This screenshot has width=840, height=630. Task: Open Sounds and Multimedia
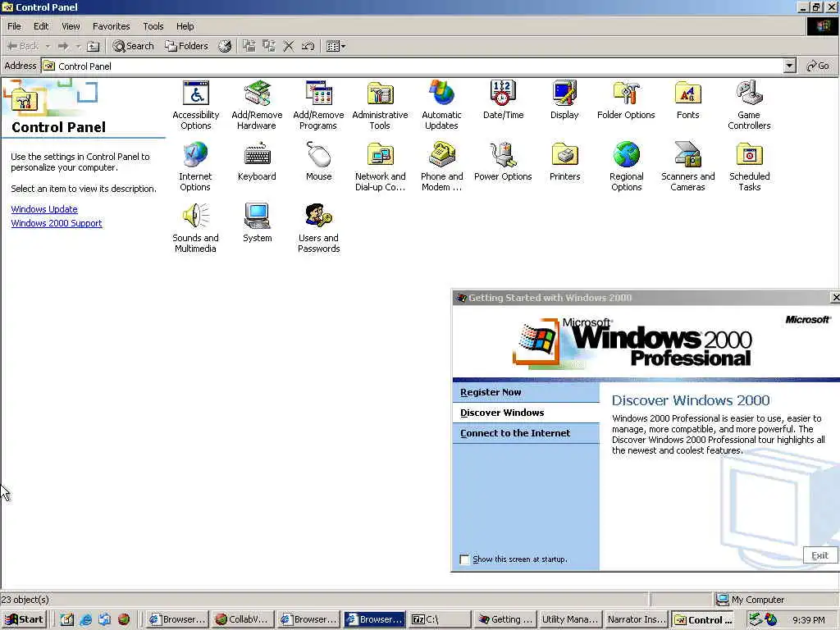click(195, 228)
